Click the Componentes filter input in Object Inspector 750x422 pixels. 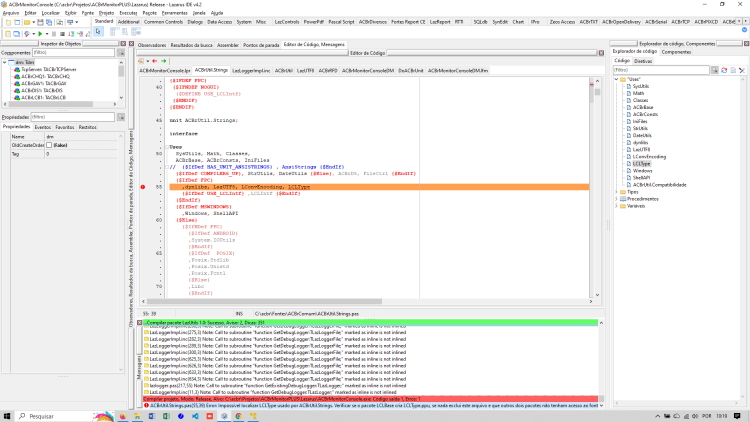coord(74,53)
